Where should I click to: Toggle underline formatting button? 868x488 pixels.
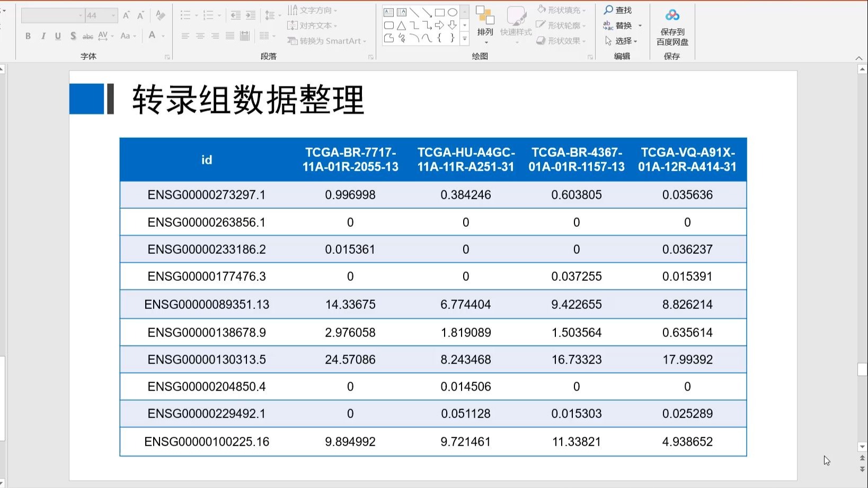[58, 36]
